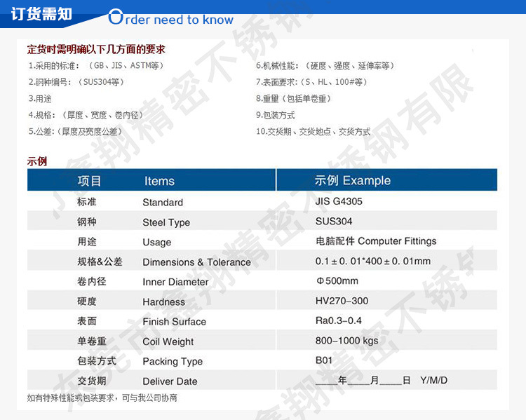Click the 'Dimensions & Tolerance' cell
The height and width of the screenshot is (420, 526).
196,262
